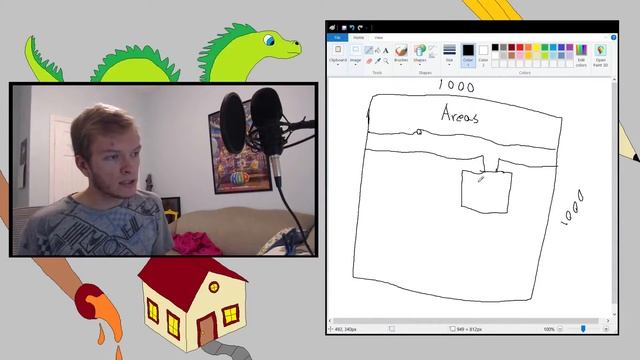The image size is (640, 360).
Task: Click the canvas size readout in status bar
Action: click(466, 329)
